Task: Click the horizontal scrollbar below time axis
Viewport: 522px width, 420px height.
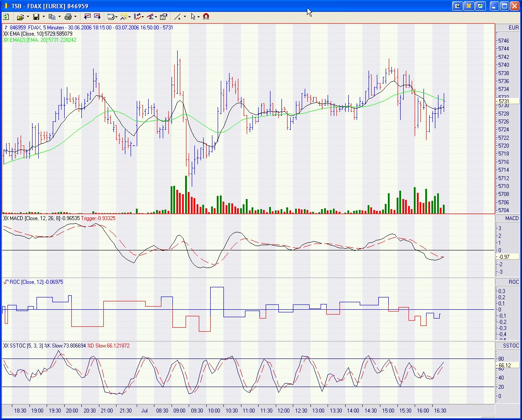Action: click(248, 416)
